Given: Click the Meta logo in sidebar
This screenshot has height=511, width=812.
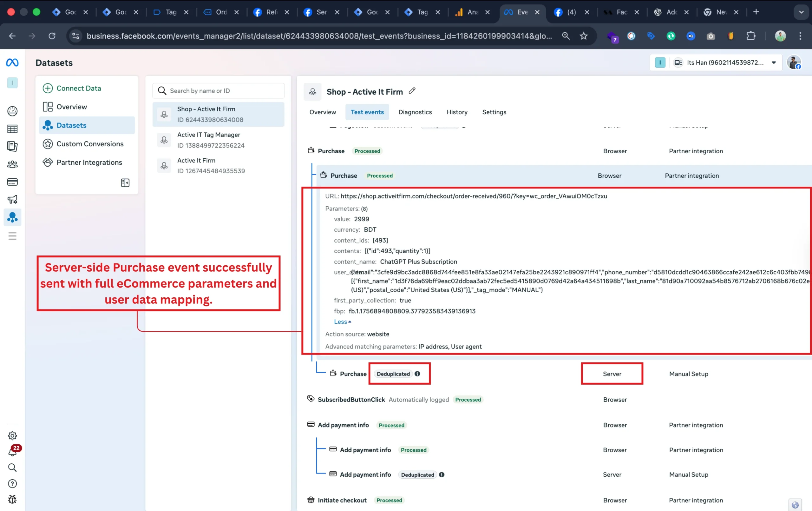Looking at the screenshot, I should (12, 63).
